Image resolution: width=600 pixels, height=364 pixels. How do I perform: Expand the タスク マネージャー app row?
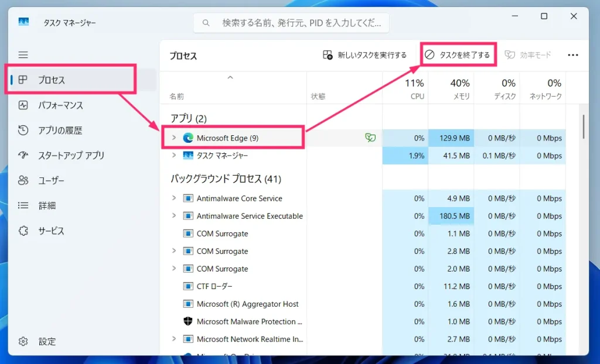point(174,155)
